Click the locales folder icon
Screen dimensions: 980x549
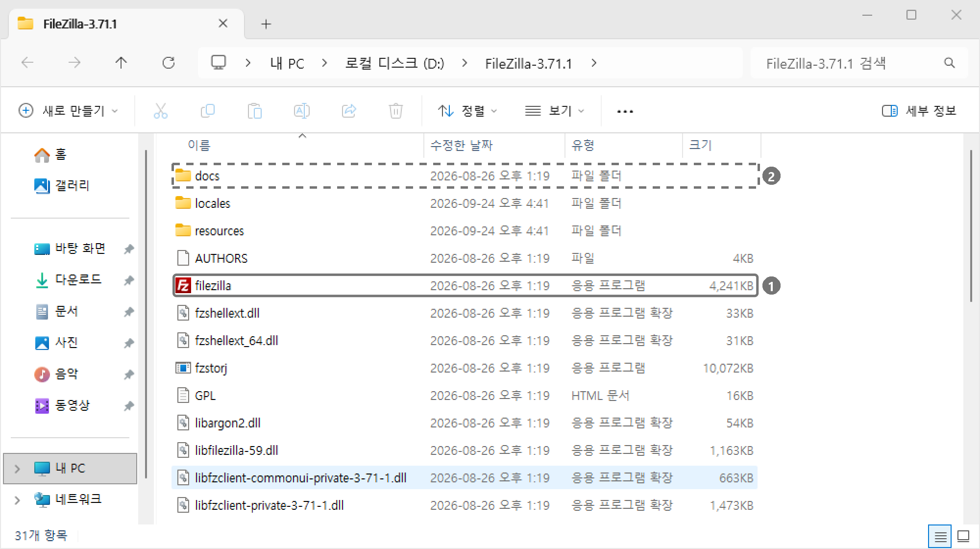click(183, 203)
